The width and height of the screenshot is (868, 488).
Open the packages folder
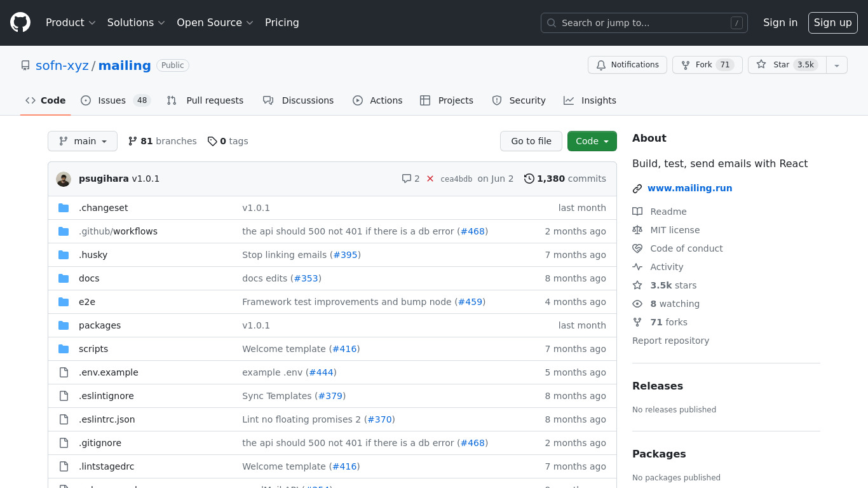coord(100,325)
